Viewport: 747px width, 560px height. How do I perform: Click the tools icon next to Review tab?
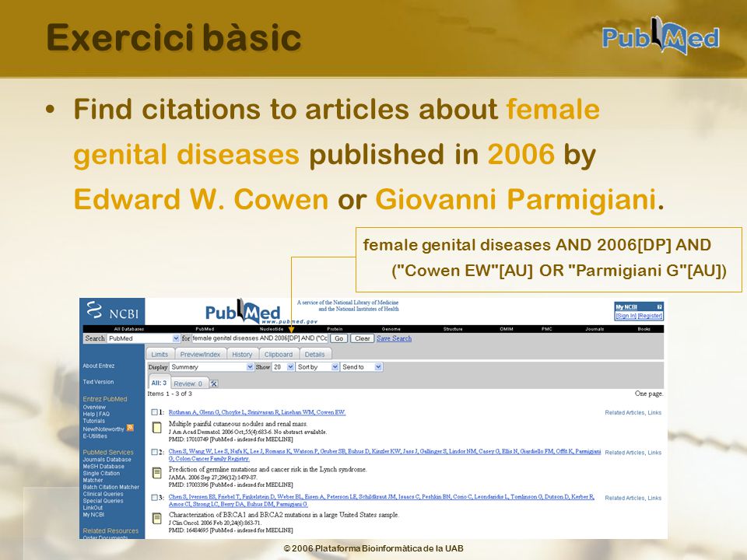click(214, 383)
